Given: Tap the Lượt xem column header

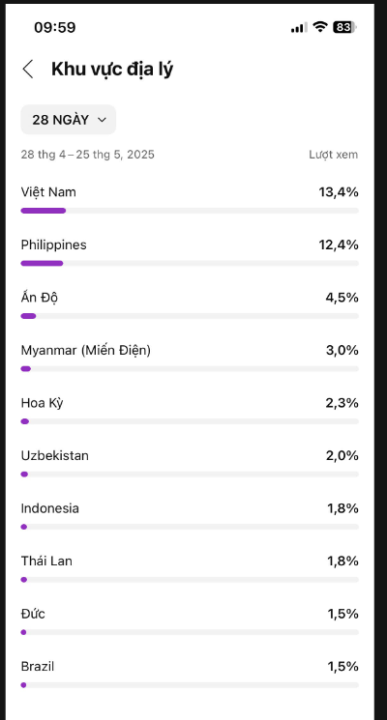Looking at the screenshot, I should [333, 155].
